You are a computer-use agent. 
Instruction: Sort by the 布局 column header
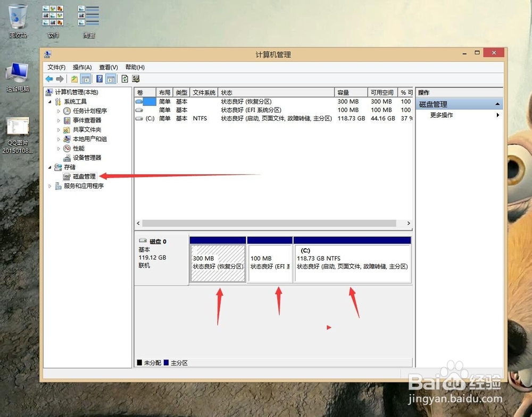[x=164, y=92]
